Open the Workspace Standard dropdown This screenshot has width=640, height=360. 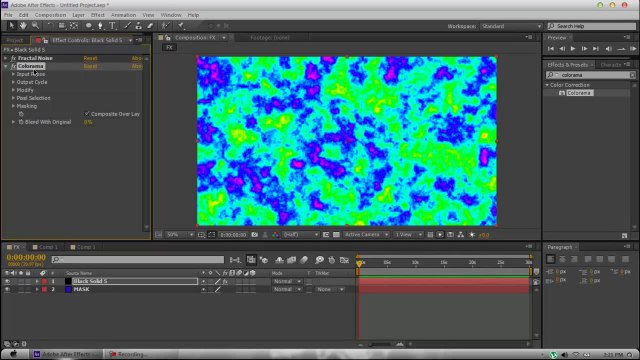tap(511, 26)
